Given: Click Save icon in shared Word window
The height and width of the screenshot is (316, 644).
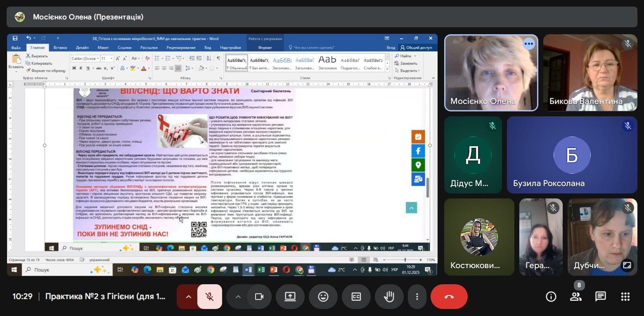Looking at the screenshot, I should point(15,38).
